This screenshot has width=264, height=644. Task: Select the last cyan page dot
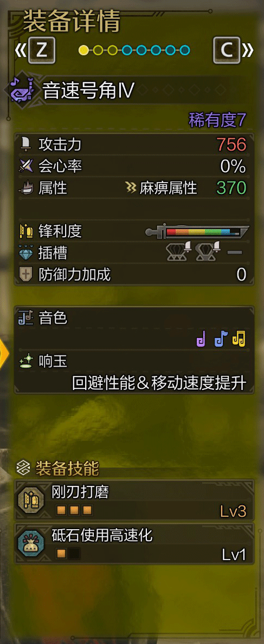[185, 50]
